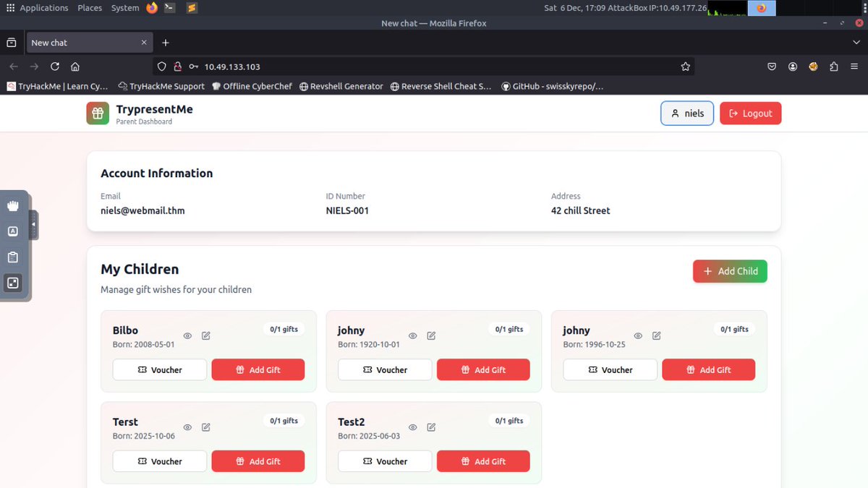Bookmark this page with the star

685,67
